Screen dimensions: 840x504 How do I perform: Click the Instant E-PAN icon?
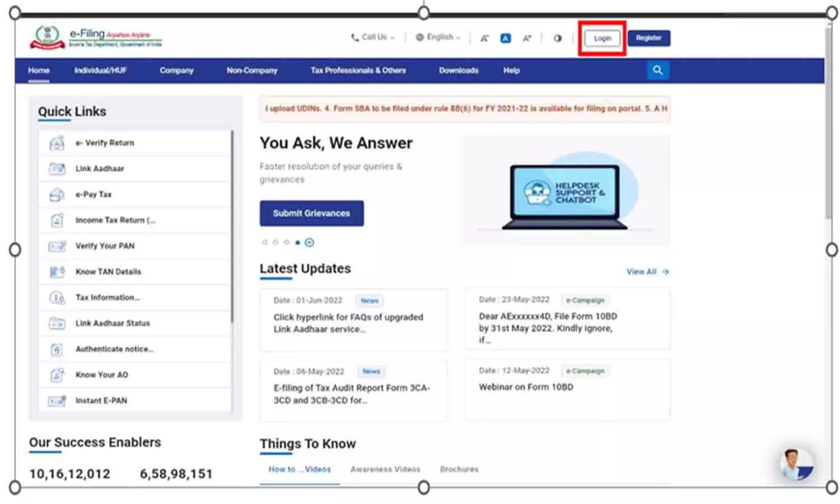[57, 401]
